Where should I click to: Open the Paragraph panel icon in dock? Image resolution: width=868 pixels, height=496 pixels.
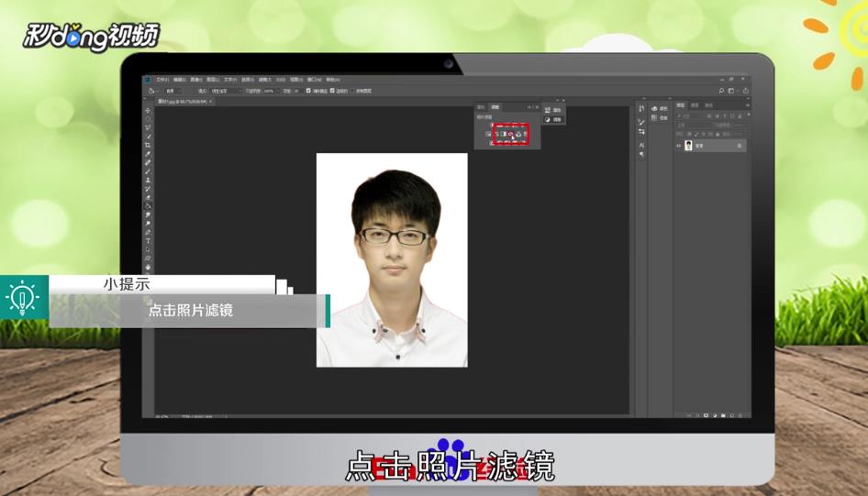click(x=641, y=155)
